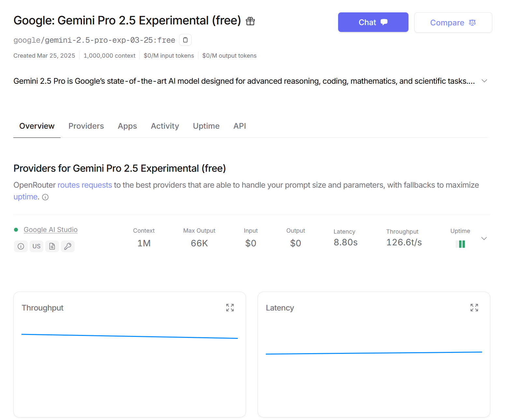Click the Chat button
Image resolution: width=515 pixels, height=420 pixels.
tap(373, 22)
